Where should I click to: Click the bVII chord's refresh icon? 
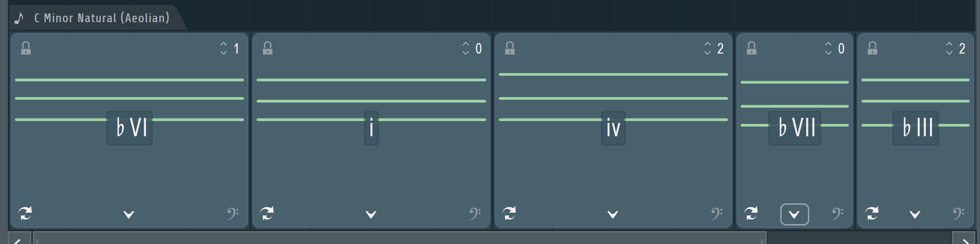coord(751,213)
